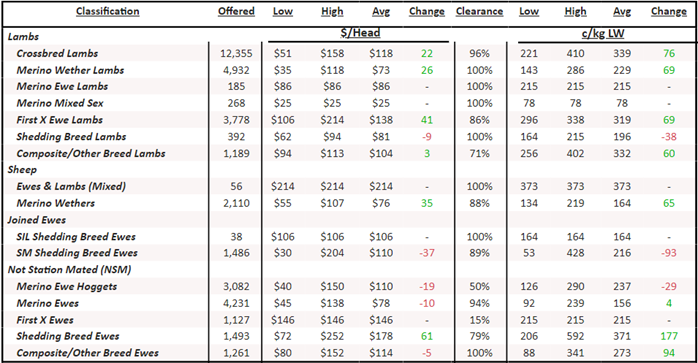Select the -93 change value

[669, 253]
